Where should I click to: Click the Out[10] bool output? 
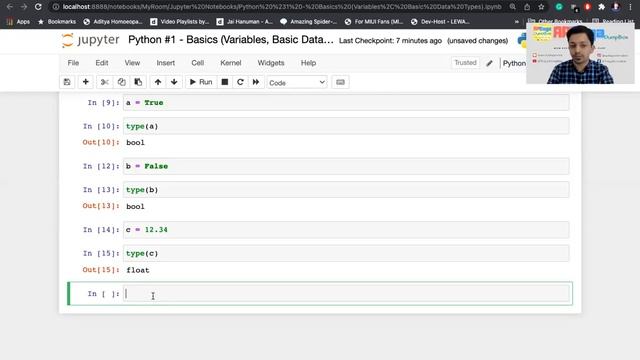136,142
